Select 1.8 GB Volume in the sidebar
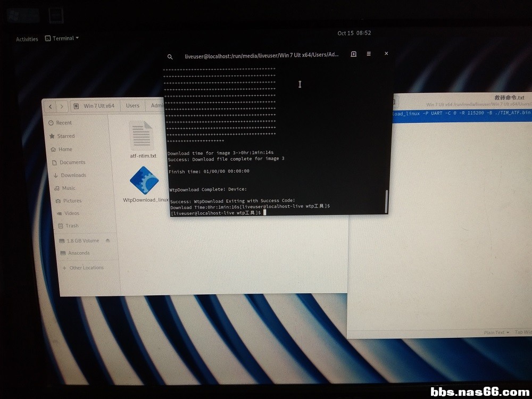 tap(79, 241)
